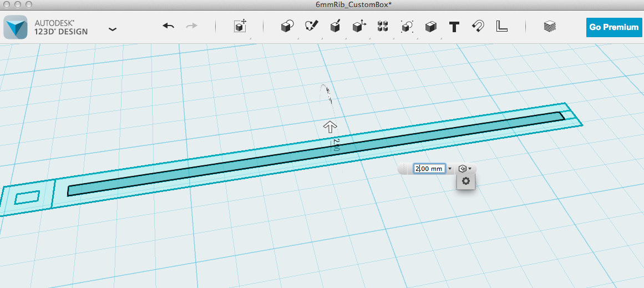The height and width of the screenshot is (288, 644).
Task: Open the Primitives tool menu
Action: (x=287, y=26)
